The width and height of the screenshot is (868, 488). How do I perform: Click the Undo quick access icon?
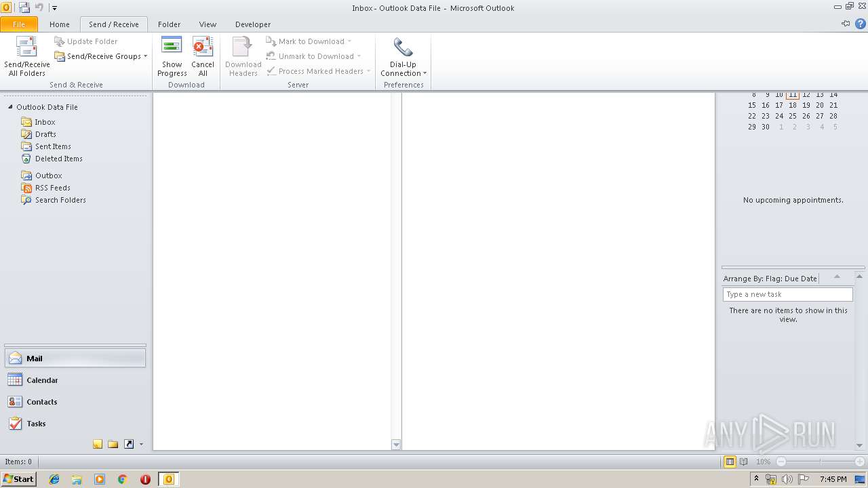(39, 8)
